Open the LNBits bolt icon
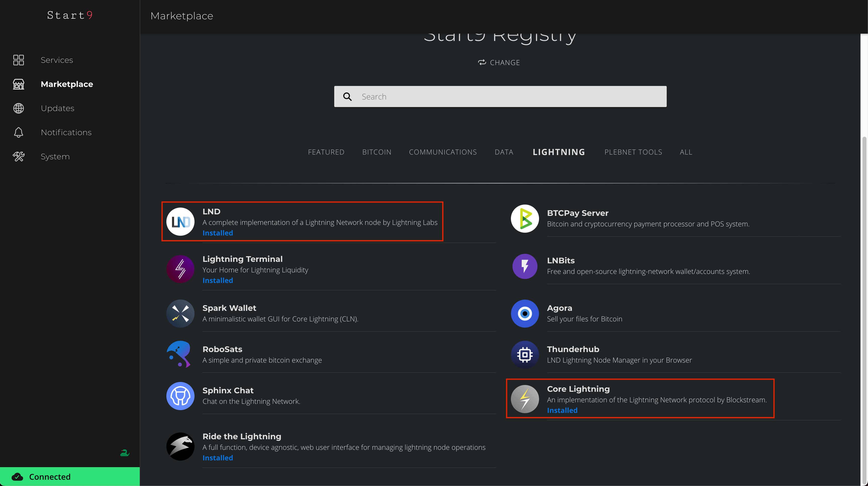Viewport: 868px width, 486px height. [525, 266]
